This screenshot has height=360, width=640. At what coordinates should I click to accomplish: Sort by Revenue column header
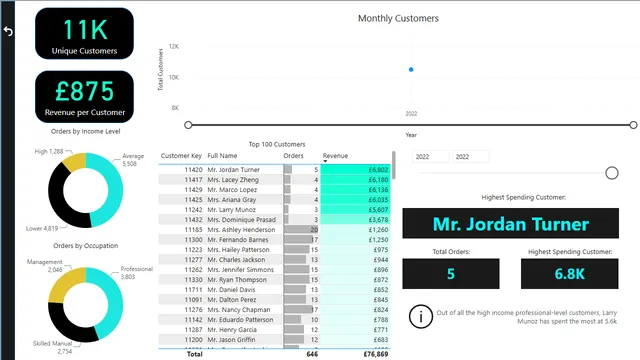tap(335, 156)
